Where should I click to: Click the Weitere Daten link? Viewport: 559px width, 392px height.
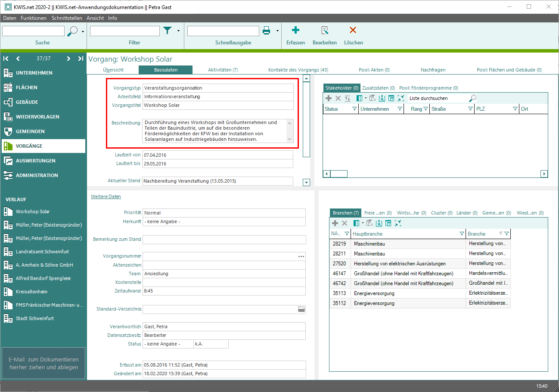point(106,196)
